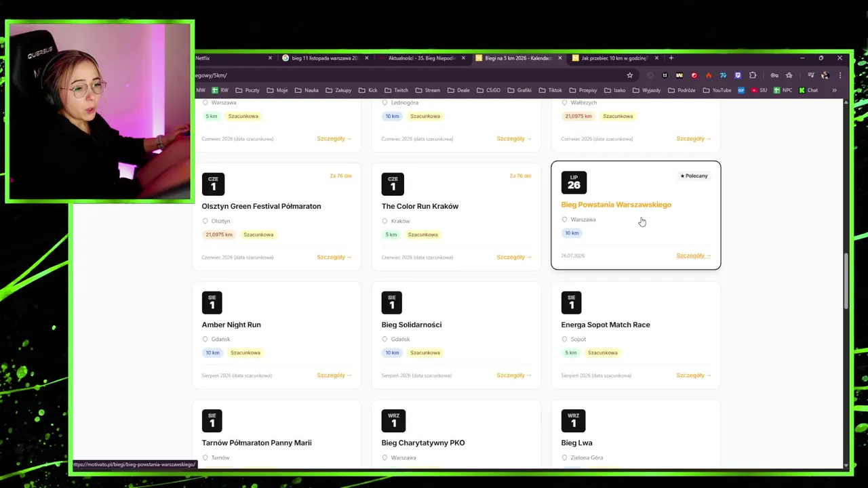This screenshot has height=488, width=868.
Task: Click the date badge on Bieg Lwa card
Action: tap(573, 421)
